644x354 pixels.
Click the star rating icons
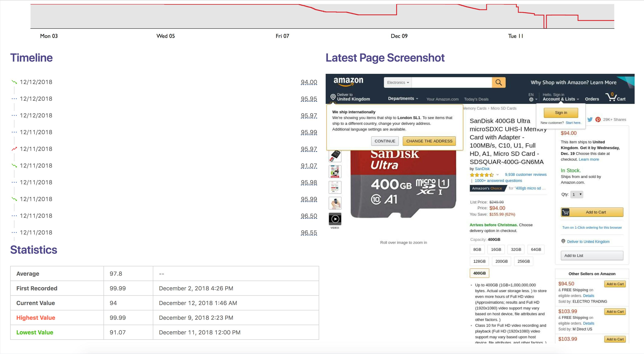tap(482, 175)
